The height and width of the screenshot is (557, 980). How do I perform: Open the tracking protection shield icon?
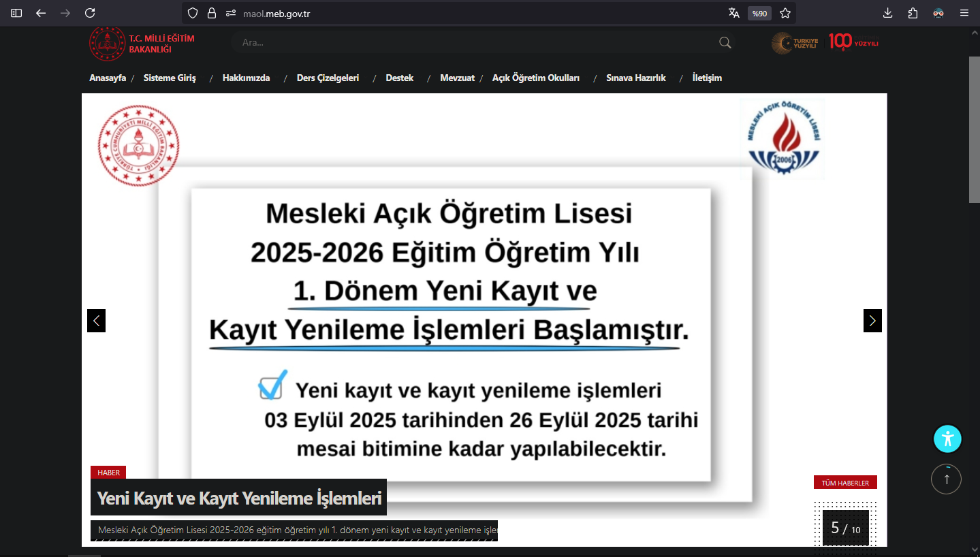click(193, 13)
